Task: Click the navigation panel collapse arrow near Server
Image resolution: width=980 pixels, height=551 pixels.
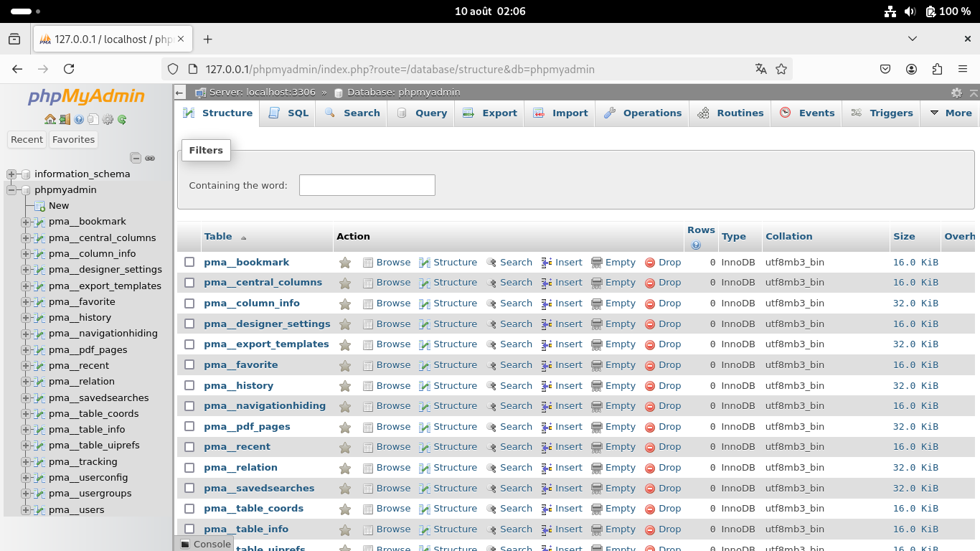Action: tap(180, 93)
